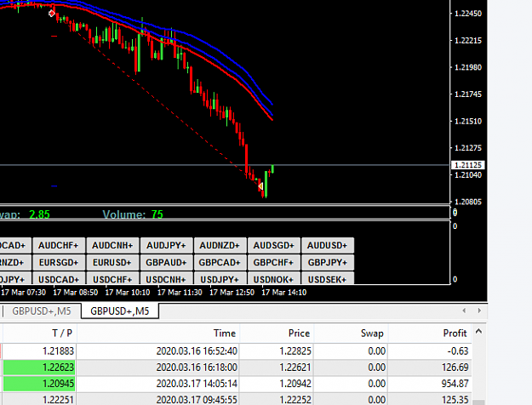The width and height of the screenshot is (532, 405).
Task: Click the AUDJPY+ symbol button
Action: [x=166, y=245]
